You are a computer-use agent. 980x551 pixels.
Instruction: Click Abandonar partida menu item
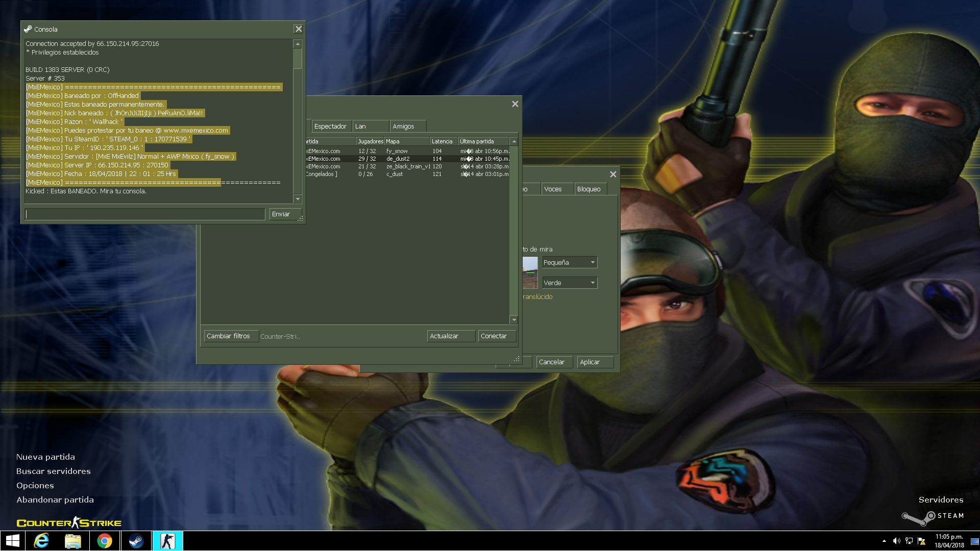pyautogui.click(x=55, y=500)
